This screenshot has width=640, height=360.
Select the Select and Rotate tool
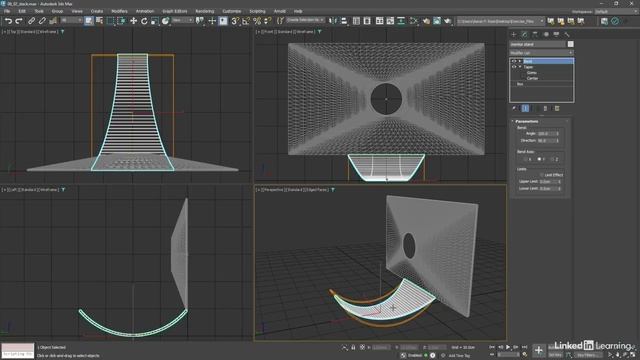(144, 21)
